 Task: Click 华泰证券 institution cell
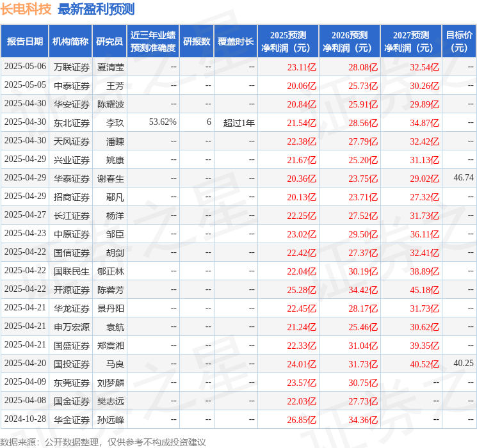(72, 178)
